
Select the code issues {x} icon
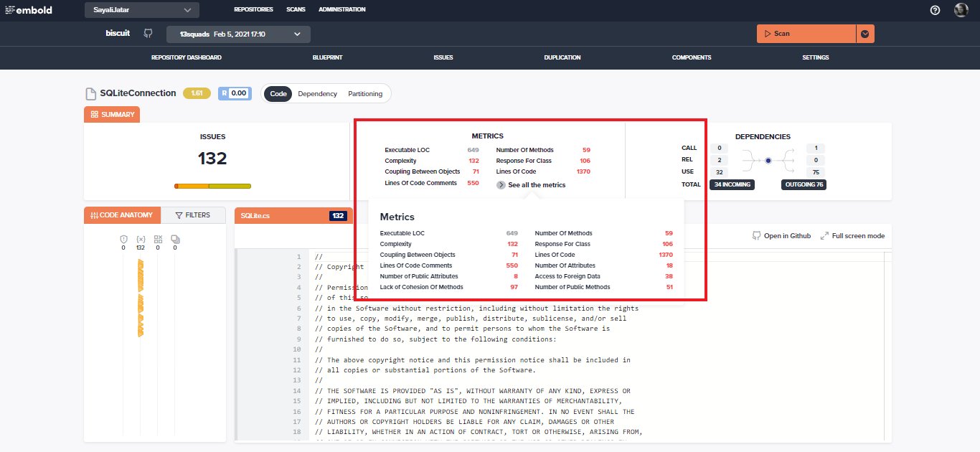pyautogui.click(x=141, y=239)
